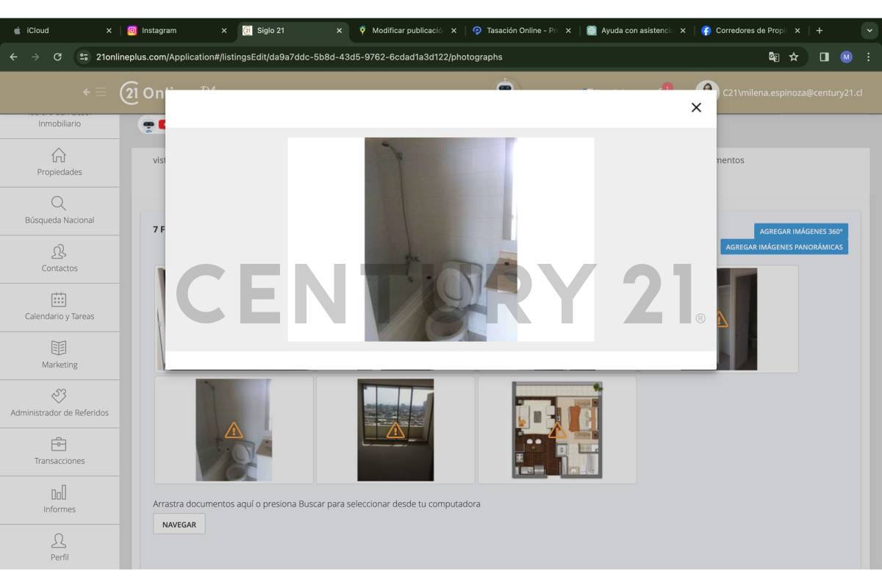Click the address bar URL

(x=299, y=57)
